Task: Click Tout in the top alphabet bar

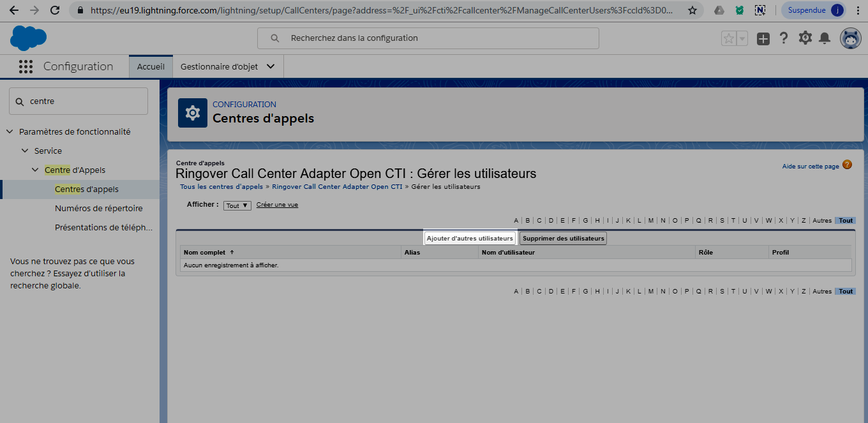Action: coord(846,221)
